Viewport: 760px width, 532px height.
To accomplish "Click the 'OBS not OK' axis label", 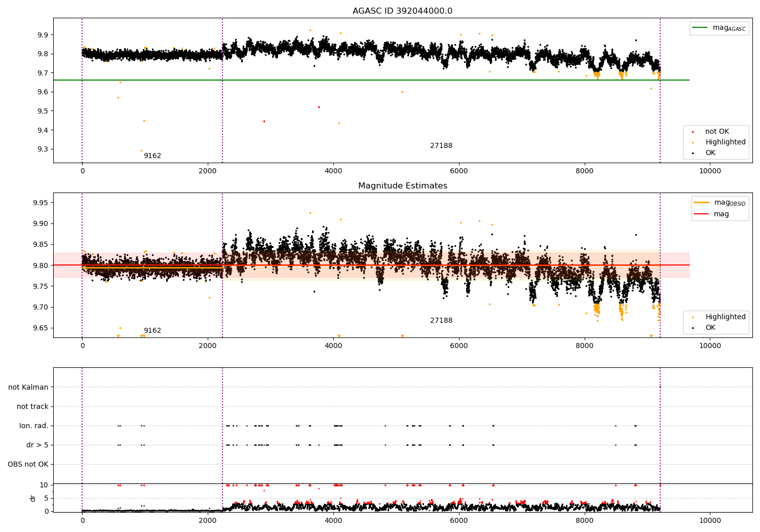I will (x=28, y=464).
